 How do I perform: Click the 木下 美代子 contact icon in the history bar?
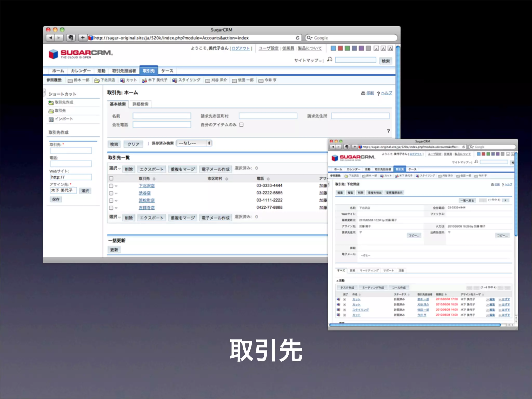tap(144, 81)
